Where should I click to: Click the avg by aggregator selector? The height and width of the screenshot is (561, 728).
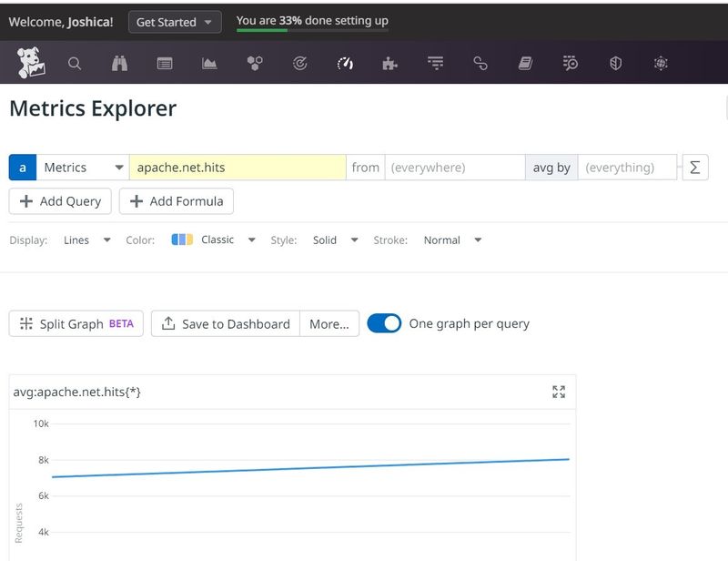click(x=551, y=168)
